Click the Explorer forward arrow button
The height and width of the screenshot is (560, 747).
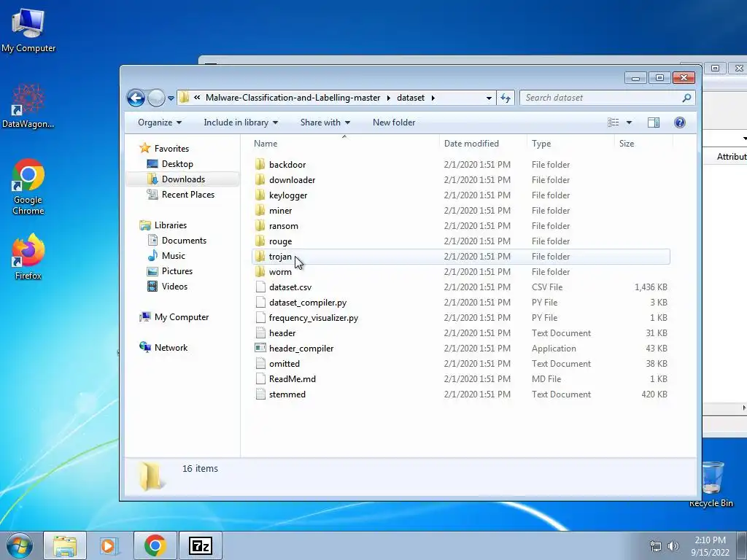point(156,98)
